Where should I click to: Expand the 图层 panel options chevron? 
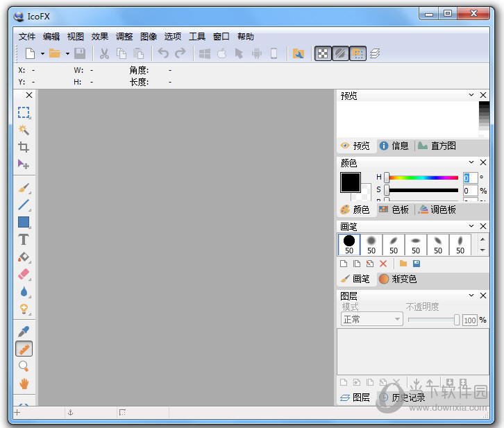point(471,295)
